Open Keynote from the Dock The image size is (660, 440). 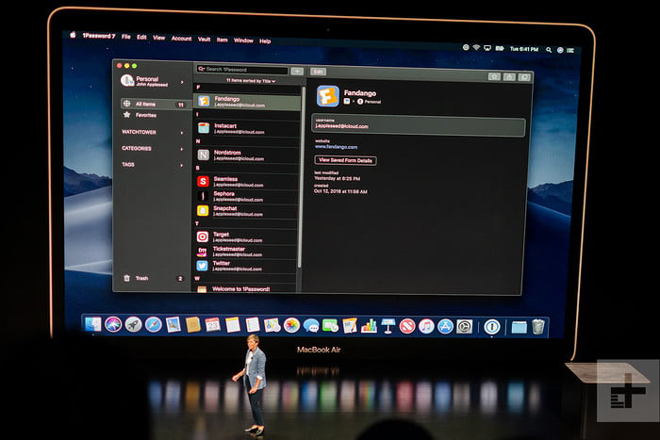coord(388,326)
